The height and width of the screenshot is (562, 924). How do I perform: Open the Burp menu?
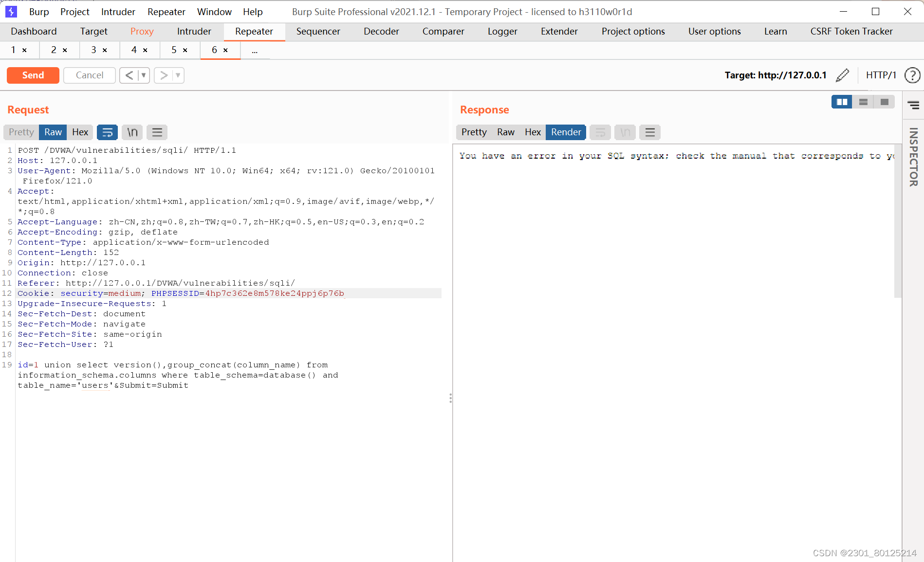tap(39, 12)
